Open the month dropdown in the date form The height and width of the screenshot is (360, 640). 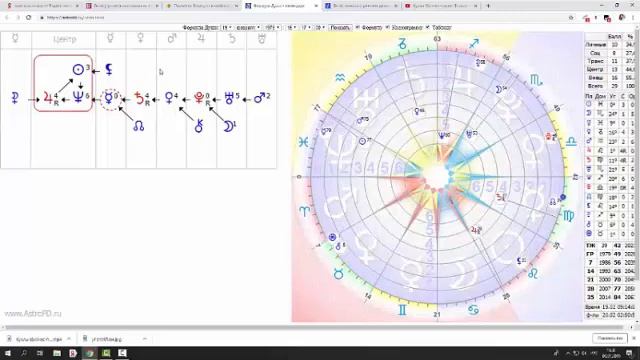coord(248,27)
